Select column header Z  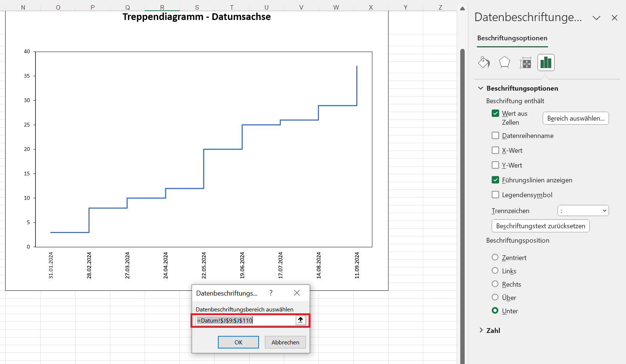440,7
